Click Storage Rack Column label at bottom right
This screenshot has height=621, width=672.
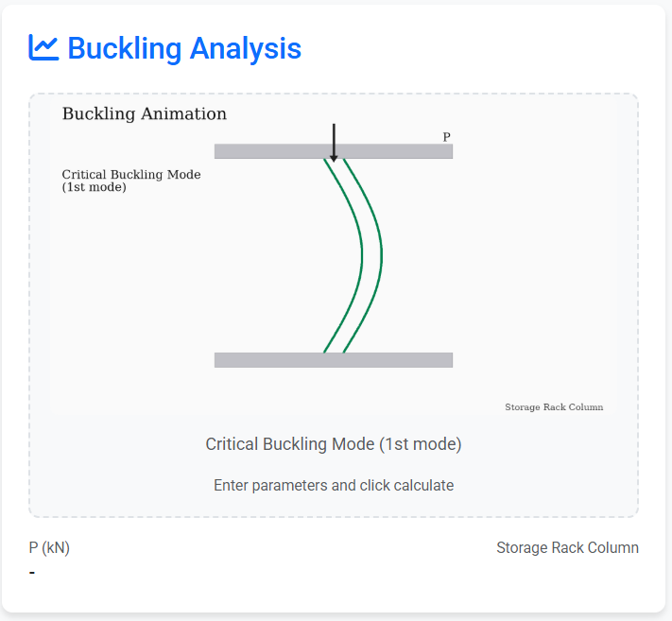(x=567, y=548)
